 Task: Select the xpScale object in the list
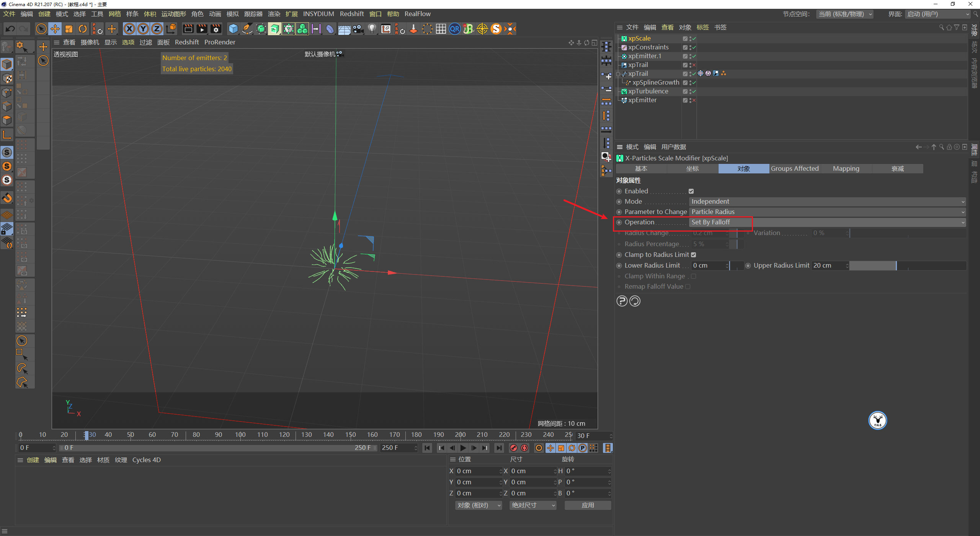[639, 38]
